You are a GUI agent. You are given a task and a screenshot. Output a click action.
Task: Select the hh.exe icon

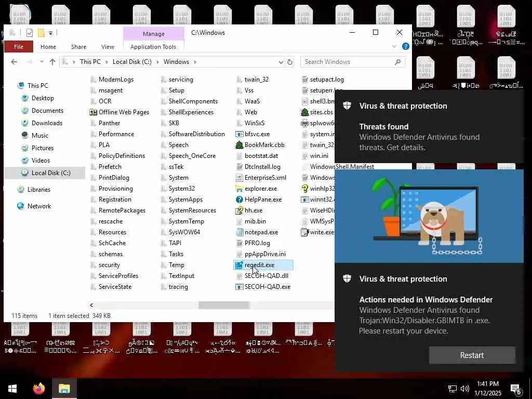(x=239, y=210)
